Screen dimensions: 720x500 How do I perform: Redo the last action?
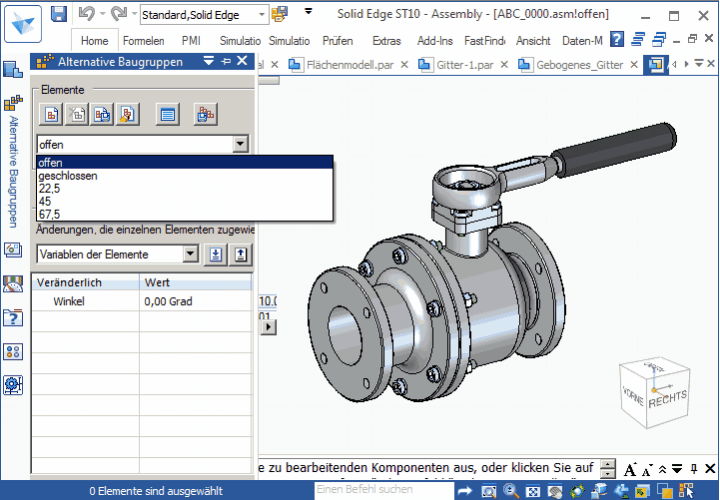[x=119, y=14]
